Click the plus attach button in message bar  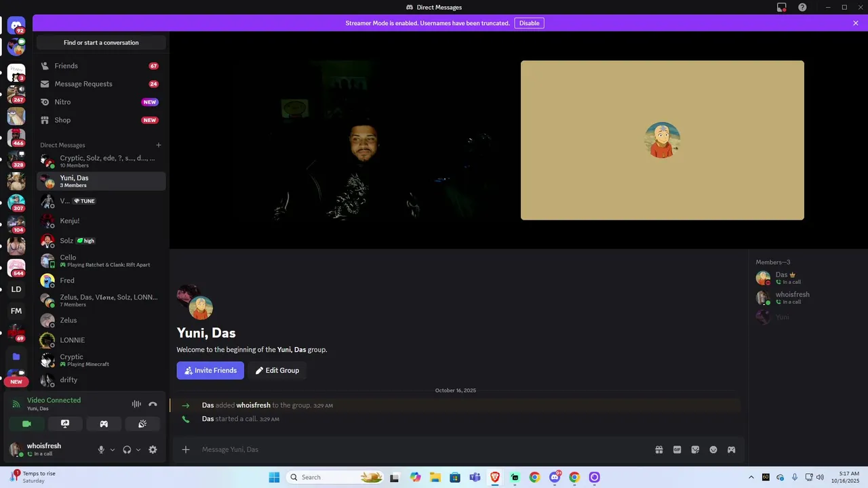(x=186, y=449)
